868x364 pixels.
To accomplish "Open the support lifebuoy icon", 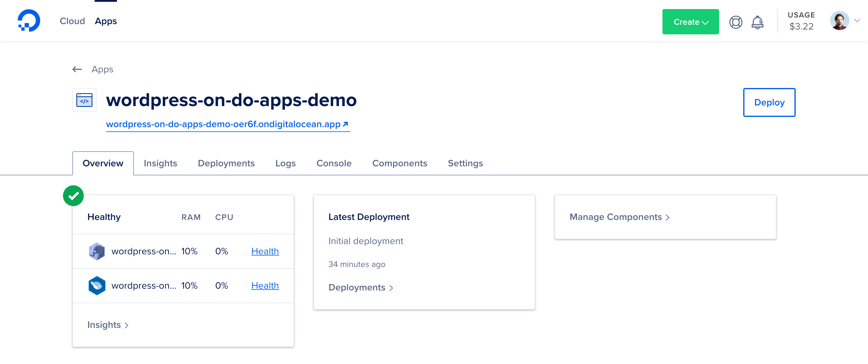I will [736, 22].
